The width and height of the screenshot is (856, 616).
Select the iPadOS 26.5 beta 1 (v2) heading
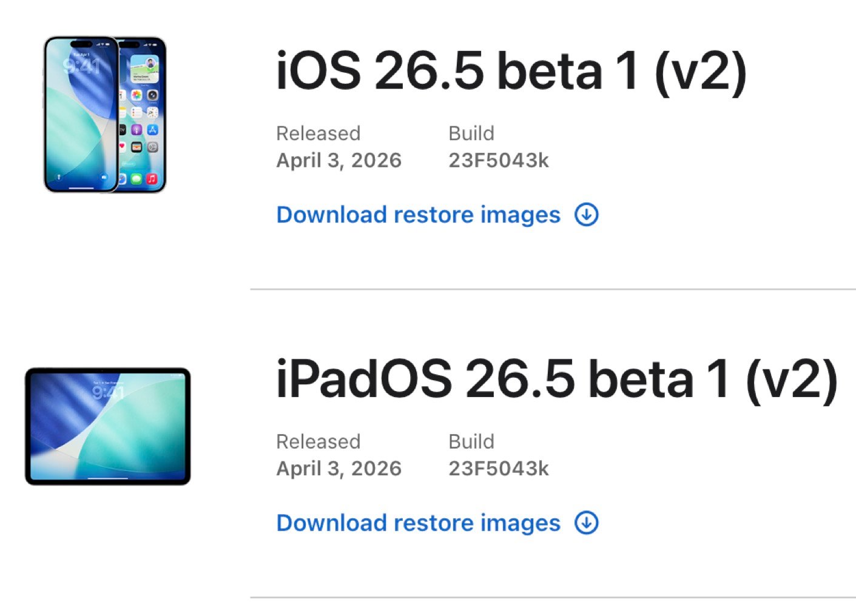pos(556,379)
